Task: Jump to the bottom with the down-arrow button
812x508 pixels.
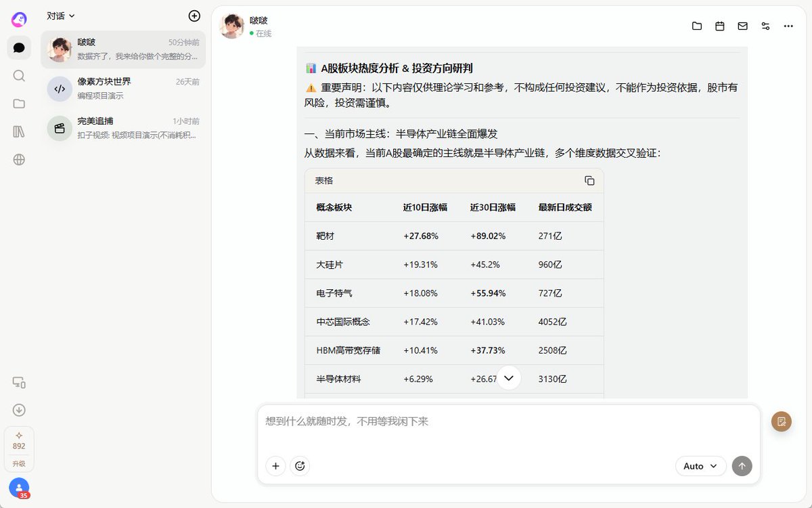Action: [509, 377]
